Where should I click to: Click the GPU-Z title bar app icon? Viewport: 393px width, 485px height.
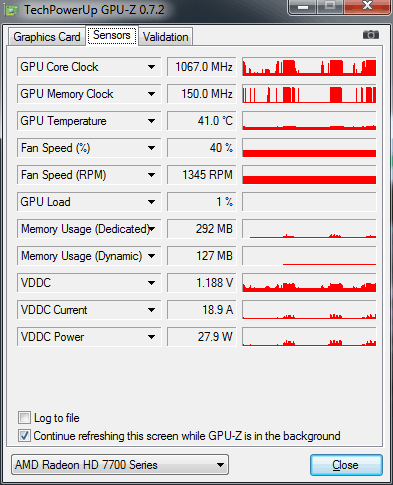(12, 11)
